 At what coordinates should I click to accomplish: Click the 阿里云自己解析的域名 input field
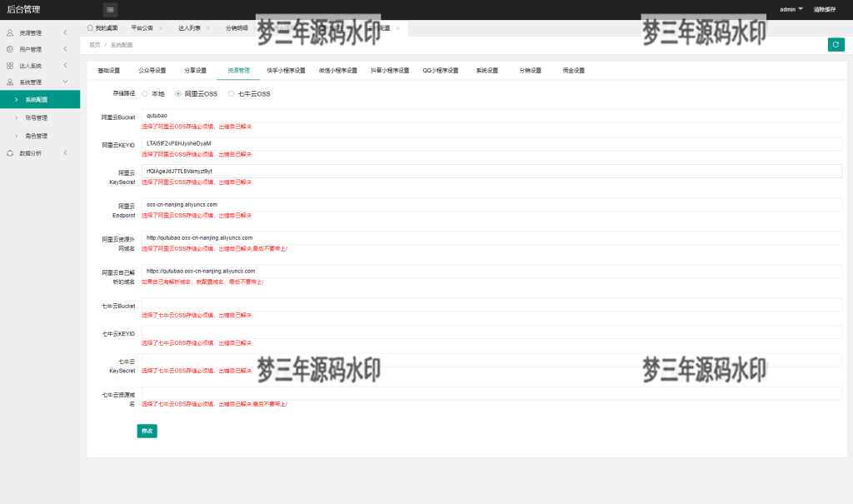[491, 271]
